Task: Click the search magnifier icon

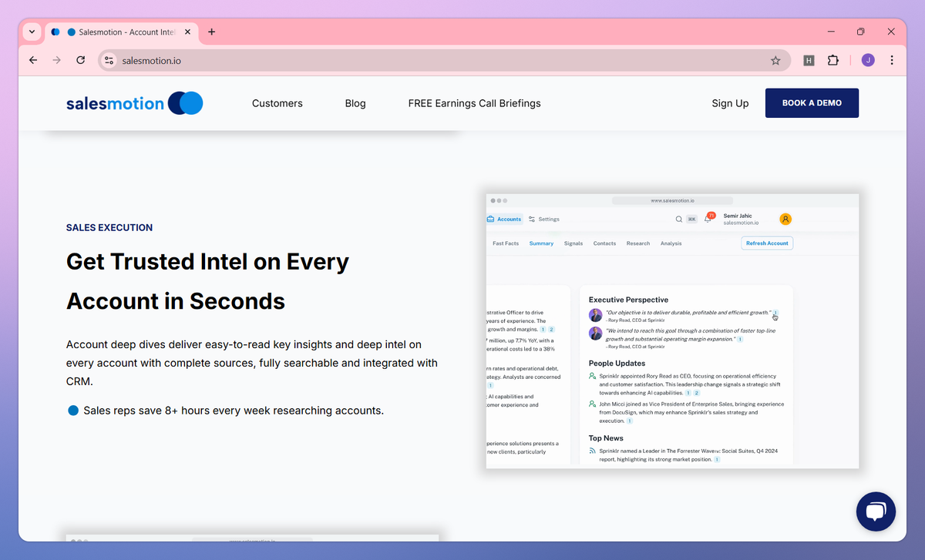Action: (678, 220)
